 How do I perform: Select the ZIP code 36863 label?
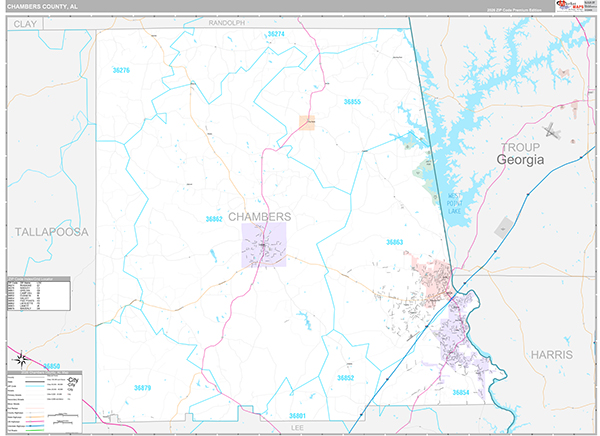click(x=394, y=242)
